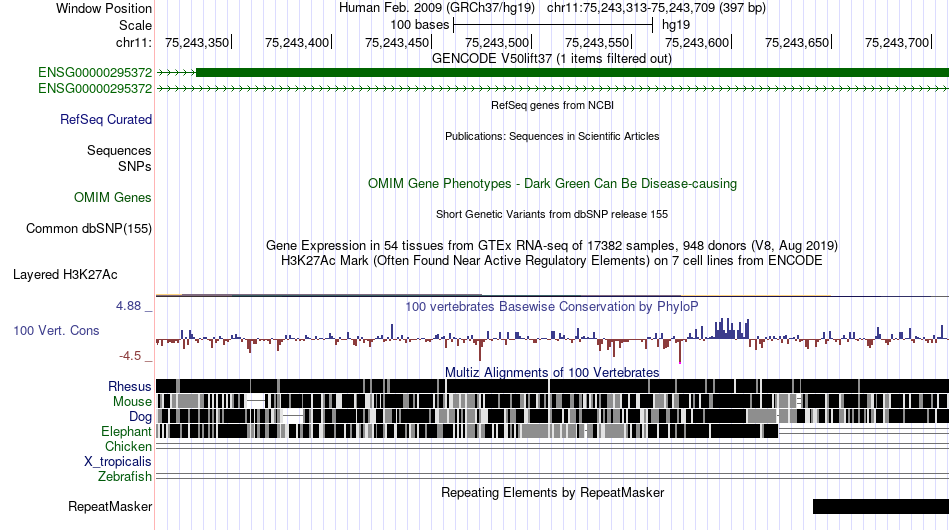This screenshot has width=950, height=530.
Task: Click the Rhesus alignment label
Action: pos(130,386)
